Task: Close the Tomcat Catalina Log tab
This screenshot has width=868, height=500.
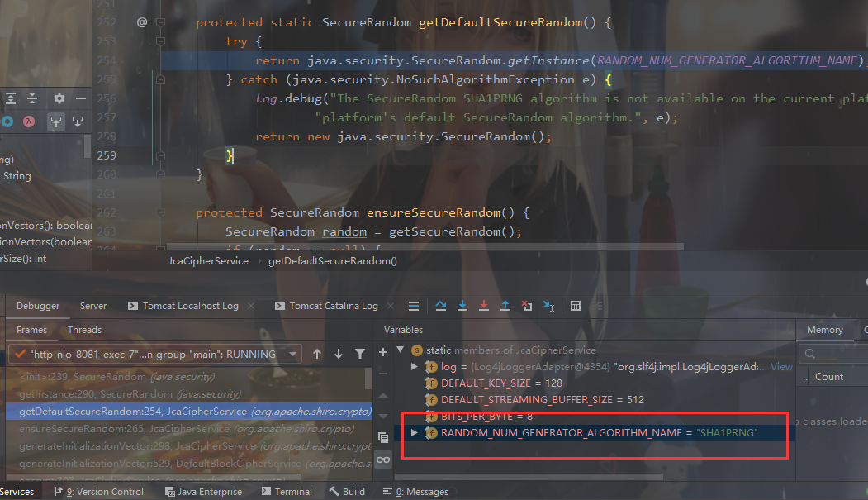Action: click(x=391, y=306)
